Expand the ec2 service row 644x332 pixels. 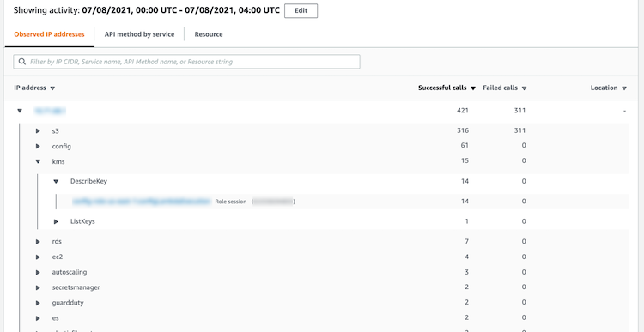pyautogui.click(x=38, y=257)
